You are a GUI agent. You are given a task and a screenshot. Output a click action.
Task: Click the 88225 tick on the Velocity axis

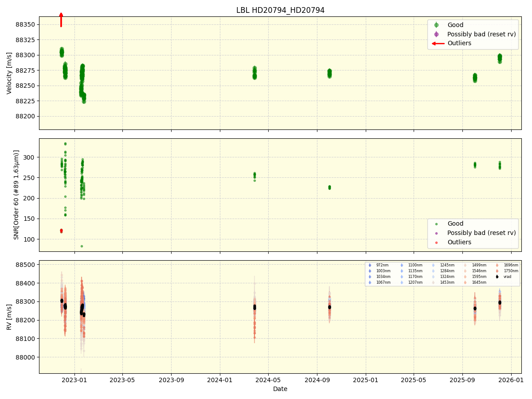pyautogui.click(x=25, y=101)
